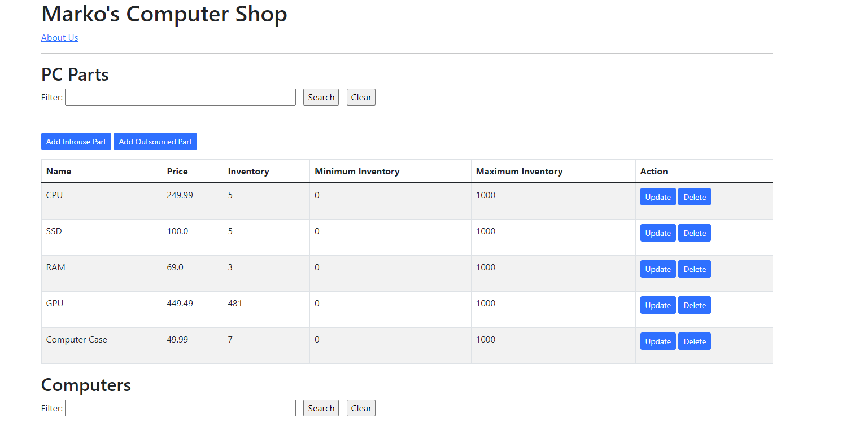Delete the Computer Case part
Screen dimensions: 868x430
[694, 341]
